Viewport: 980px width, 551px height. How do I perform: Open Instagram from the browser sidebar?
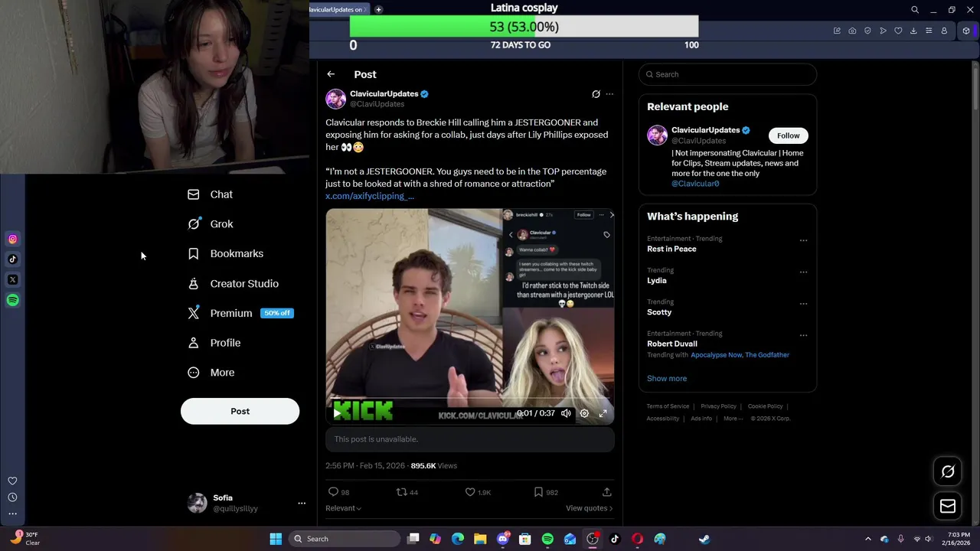coord(12,240)
